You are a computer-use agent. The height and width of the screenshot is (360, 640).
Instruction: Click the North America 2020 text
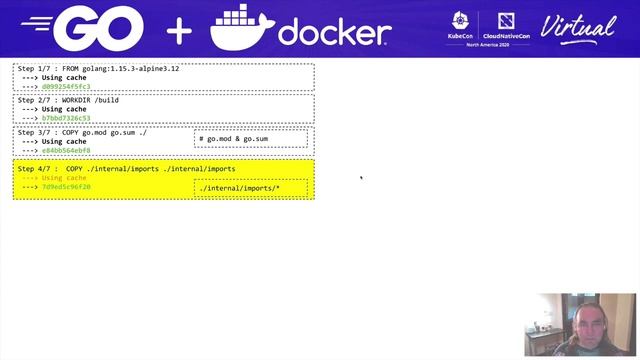click(x=487, y=44)
